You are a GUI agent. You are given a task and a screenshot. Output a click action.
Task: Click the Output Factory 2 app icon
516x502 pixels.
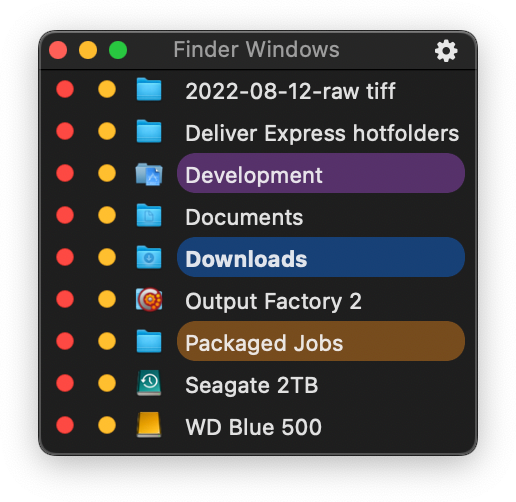[149, 299]
